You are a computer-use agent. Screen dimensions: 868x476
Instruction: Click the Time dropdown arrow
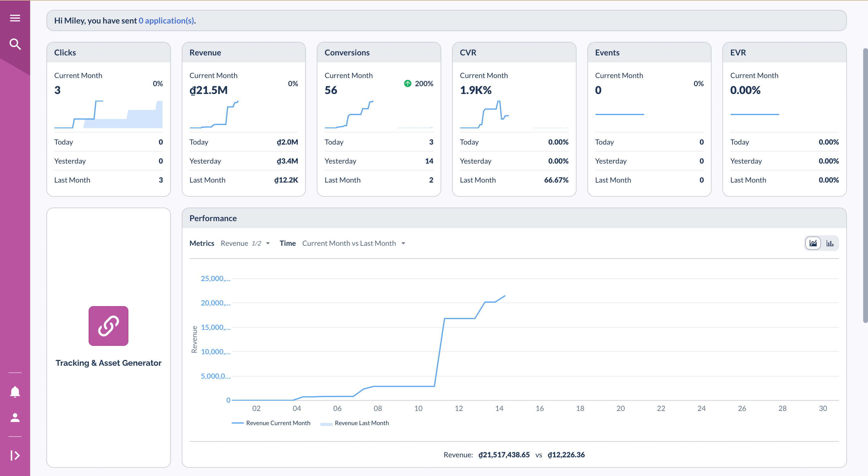tap(403, 243)
